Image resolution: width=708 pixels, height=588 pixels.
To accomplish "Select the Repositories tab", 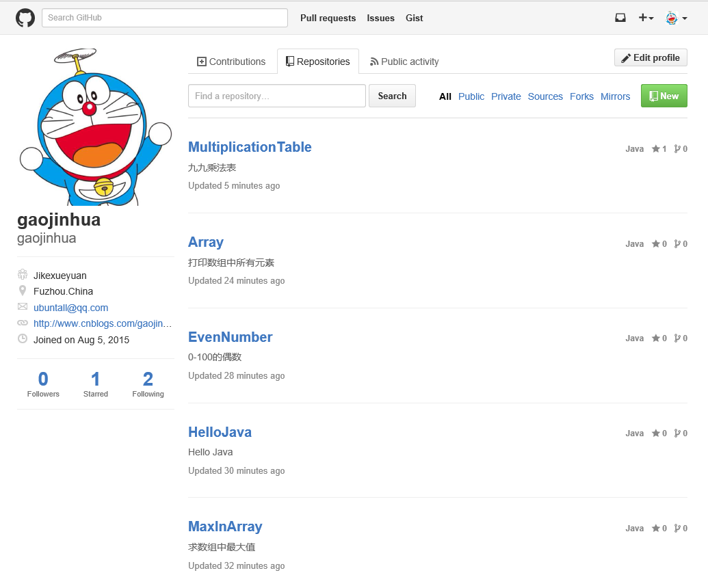I will click(x=318, y=62).
